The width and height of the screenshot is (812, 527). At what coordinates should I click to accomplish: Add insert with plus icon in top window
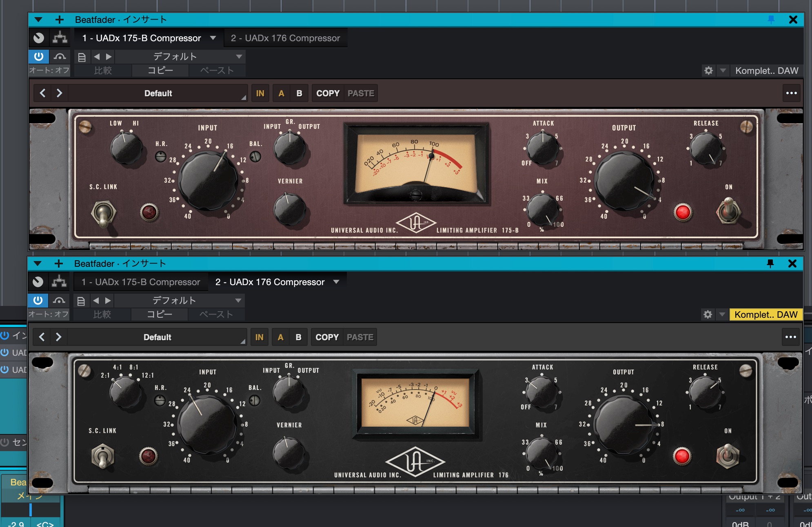[x=60, y=20]
